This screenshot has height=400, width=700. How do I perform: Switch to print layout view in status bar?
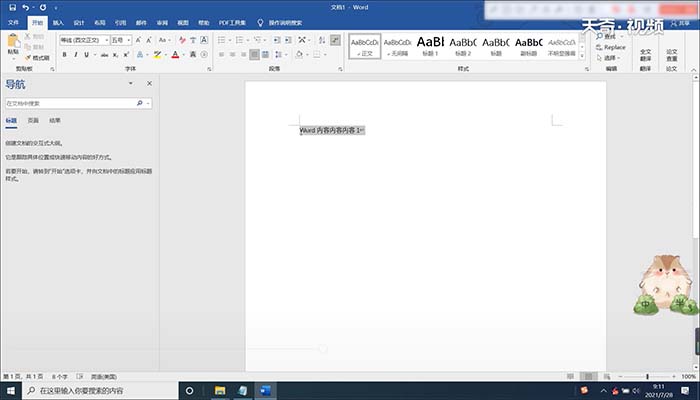click(x=588, y=377)
